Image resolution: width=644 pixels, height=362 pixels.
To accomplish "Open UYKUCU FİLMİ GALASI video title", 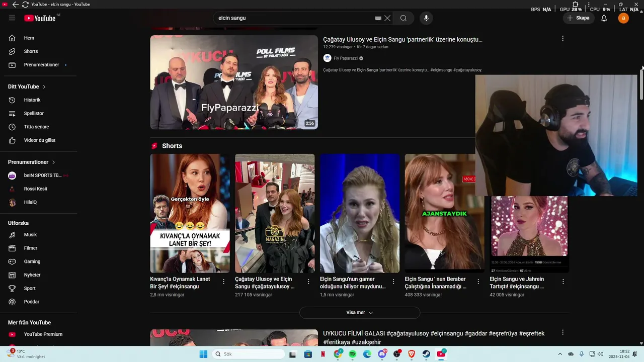I will pos(434,338).
